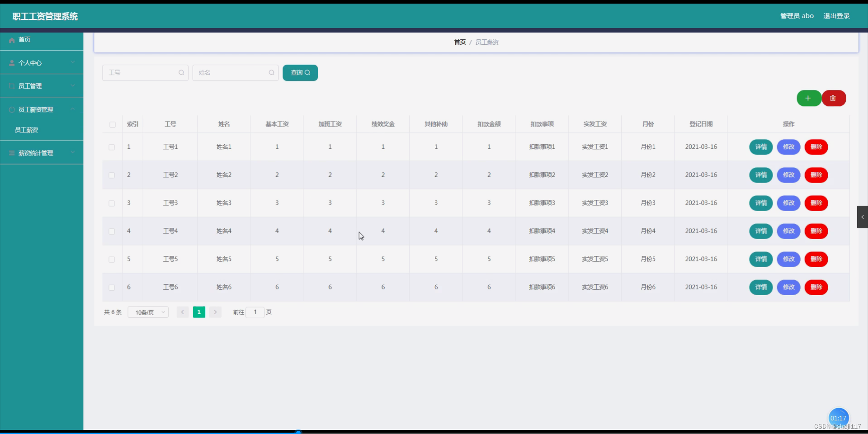Screen dimensions: 868x434
Task: Focus the 工号 search input field
Action: tap(145, 72)
